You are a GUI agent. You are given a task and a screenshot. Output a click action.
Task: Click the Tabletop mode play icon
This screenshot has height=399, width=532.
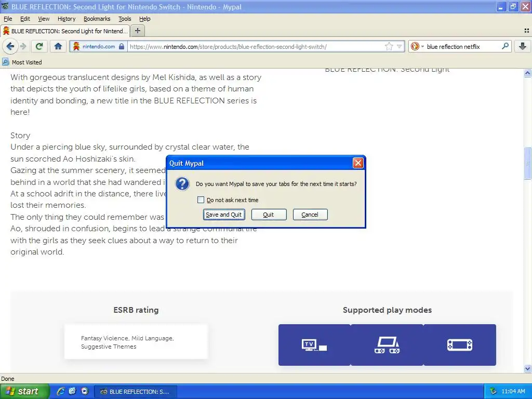click(x=387, y=345)
